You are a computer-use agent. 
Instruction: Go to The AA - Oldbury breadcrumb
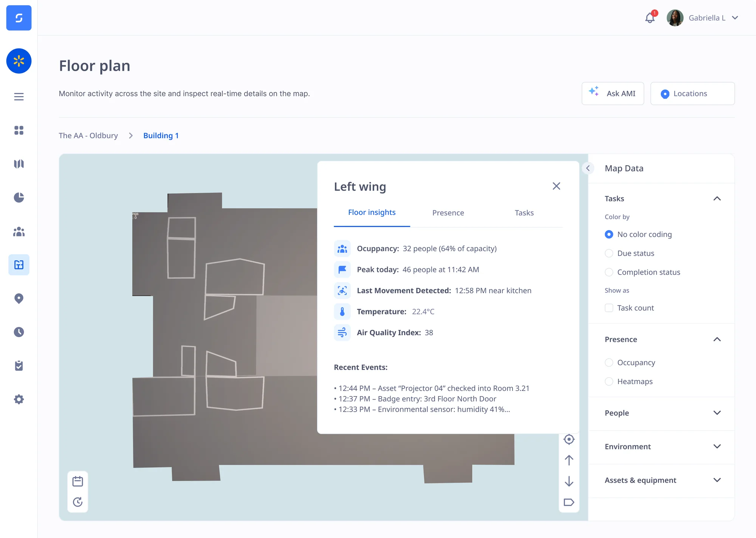pyautogui.click(x=88, y=136)
